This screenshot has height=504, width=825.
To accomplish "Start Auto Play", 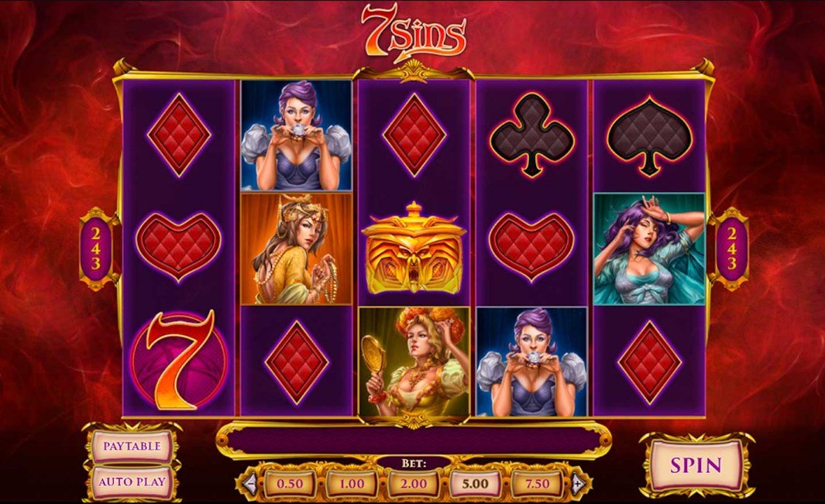I will tap(132, 482).
